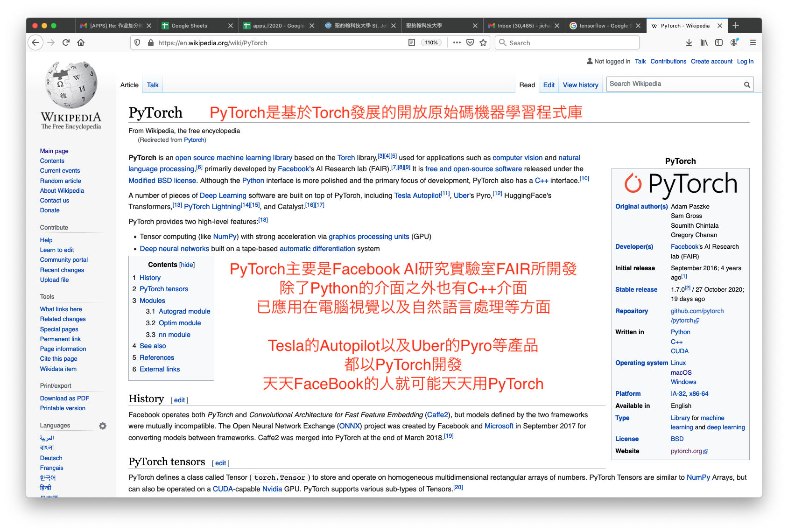This screenshot has width=788, height=532.
Task: Open the Downloads panel
Action: [689, 42]
